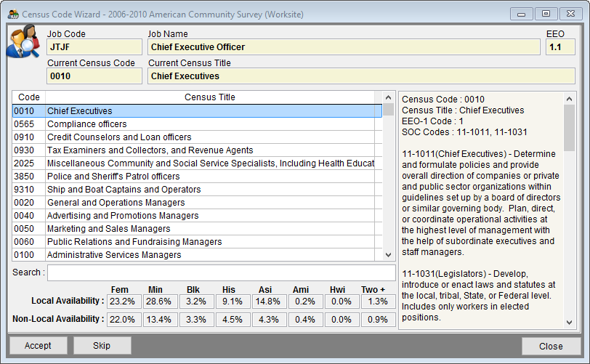Select Miscellaneous Community and Social Service row
The height and width of the screenshot is (364, 590).
(x=197, y=163)
